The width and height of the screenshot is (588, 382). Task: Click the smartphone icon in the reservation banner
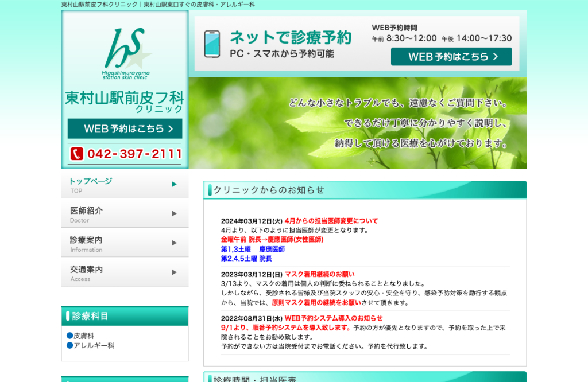[212, 44]
